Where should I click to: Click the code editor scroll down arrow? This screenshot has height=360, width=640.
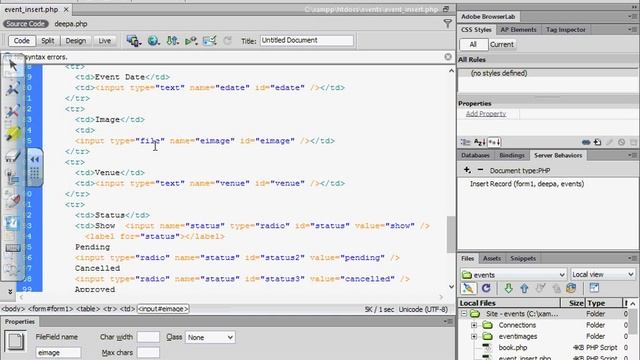(451, 287)
